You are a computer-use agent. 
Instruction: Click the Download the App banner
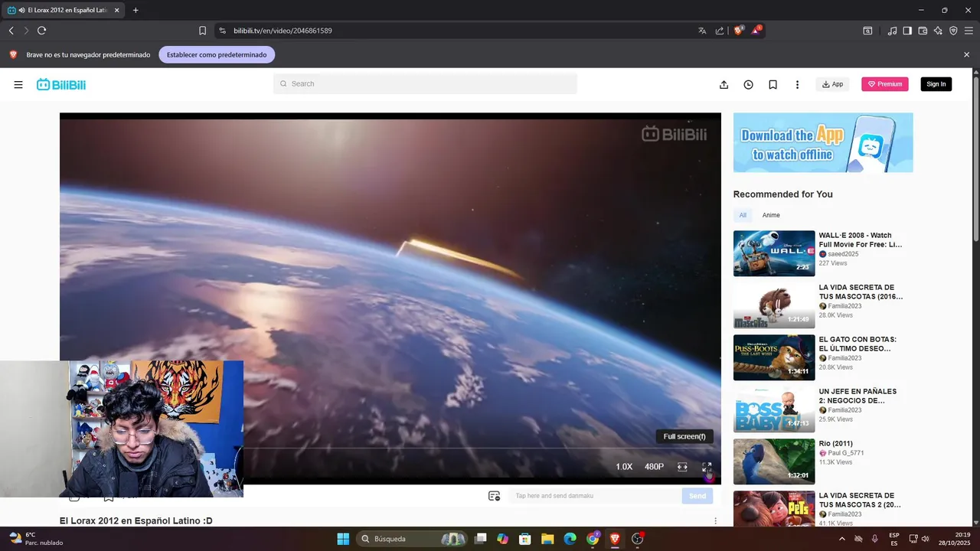823,143
